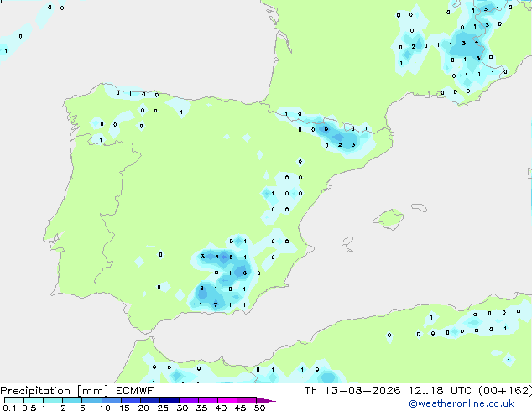Click the "12..18 UTC" time range text
The image size is (532, 411).
tap(440, 391)
